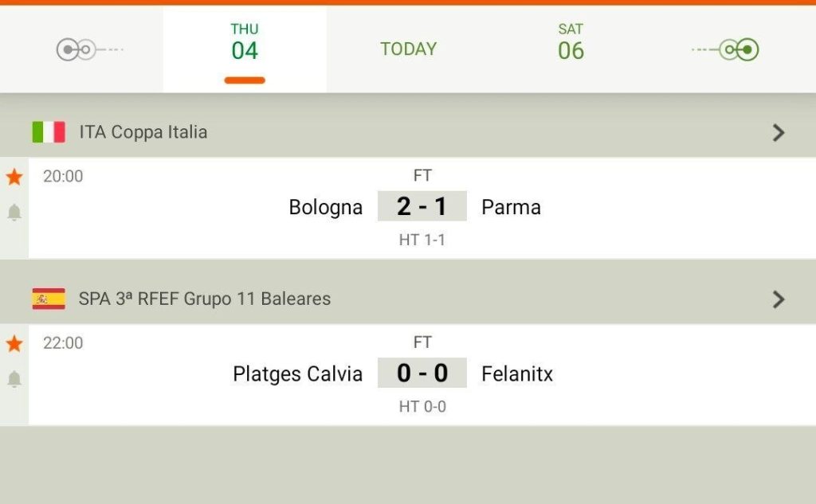The height and width of the screenshot is (504, 816).
Task: Click the Felanitx team name
Action: pos(516,374)
